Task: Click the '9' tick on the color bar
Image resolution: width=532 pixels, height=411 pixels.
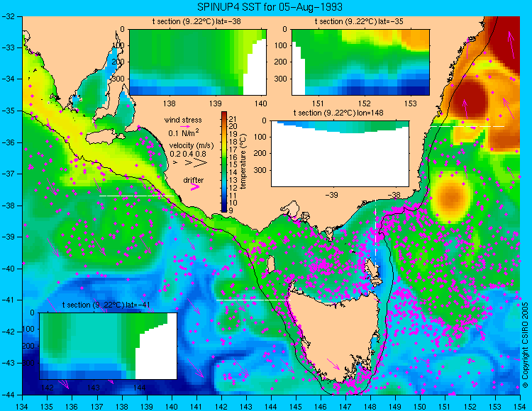Action: 231,210
